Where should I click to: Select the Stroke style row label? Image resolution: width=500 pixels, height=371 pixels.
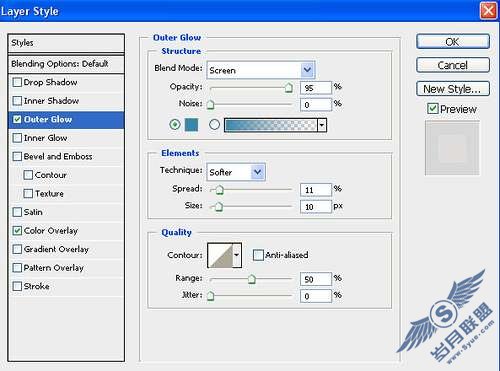(36, 286)
